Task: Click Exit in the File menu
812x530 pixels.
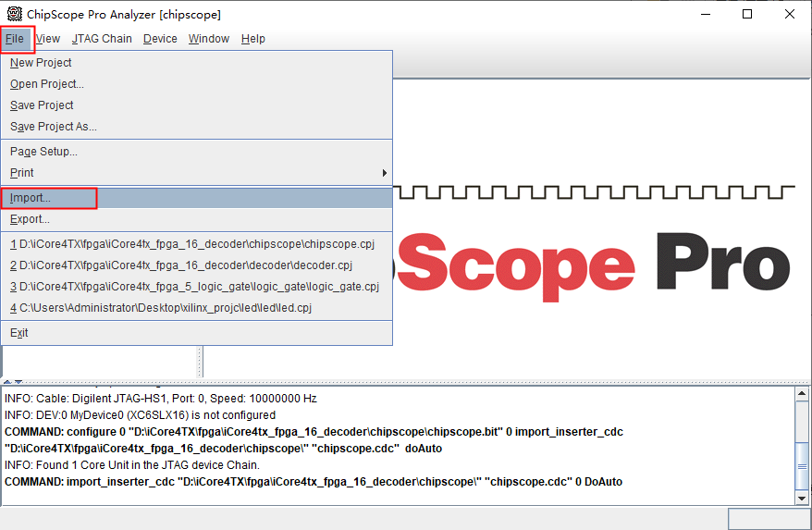Action: coord(19,333)
